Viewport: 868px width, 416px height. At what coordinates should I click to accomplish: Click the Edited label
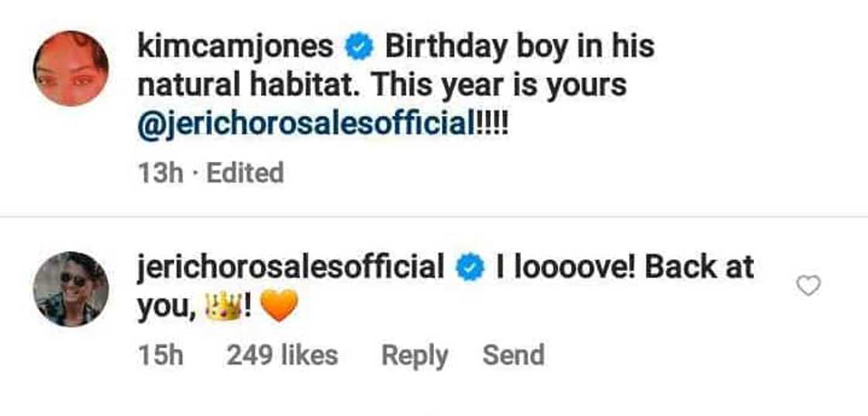coord(245,172)
